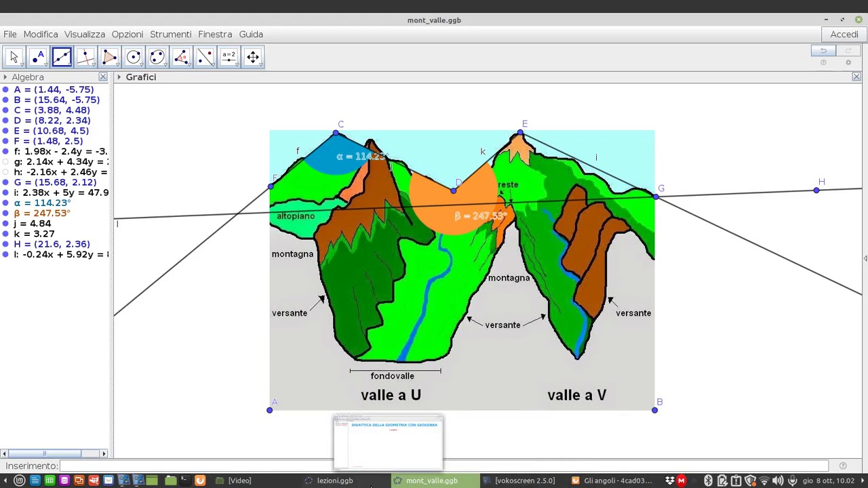The height and width of the screenshot is (488, 868).
Task: Click the Undo arrow icon
Action: click(x=823, y=51)
